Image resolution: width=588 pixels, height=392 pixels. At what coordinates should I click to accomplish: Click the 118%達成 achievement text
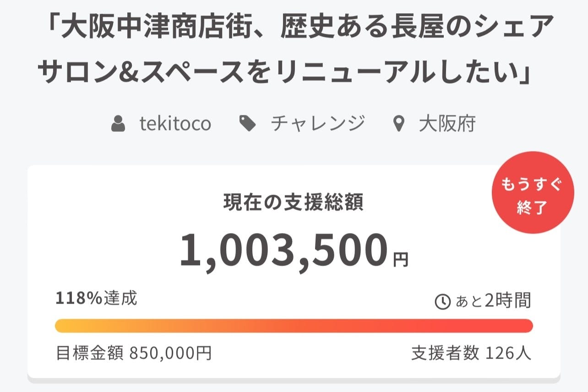[96, 299]
